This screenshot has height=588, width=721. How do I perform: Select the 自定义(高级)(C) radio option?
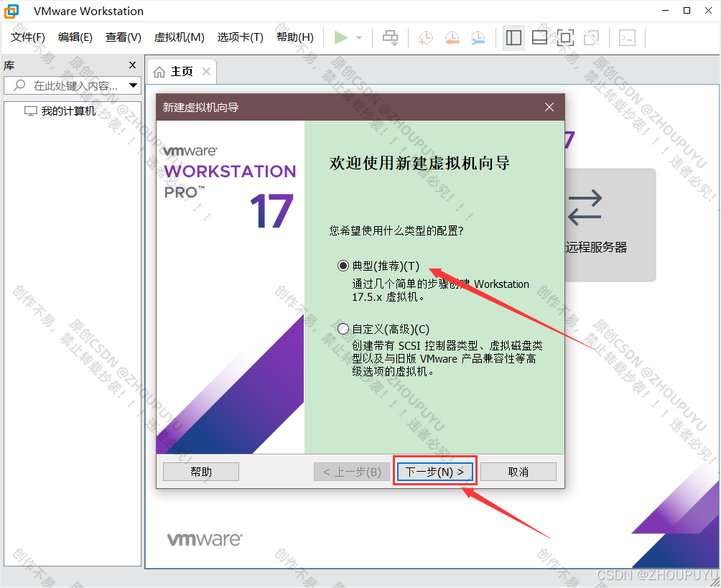click(343, 329)
